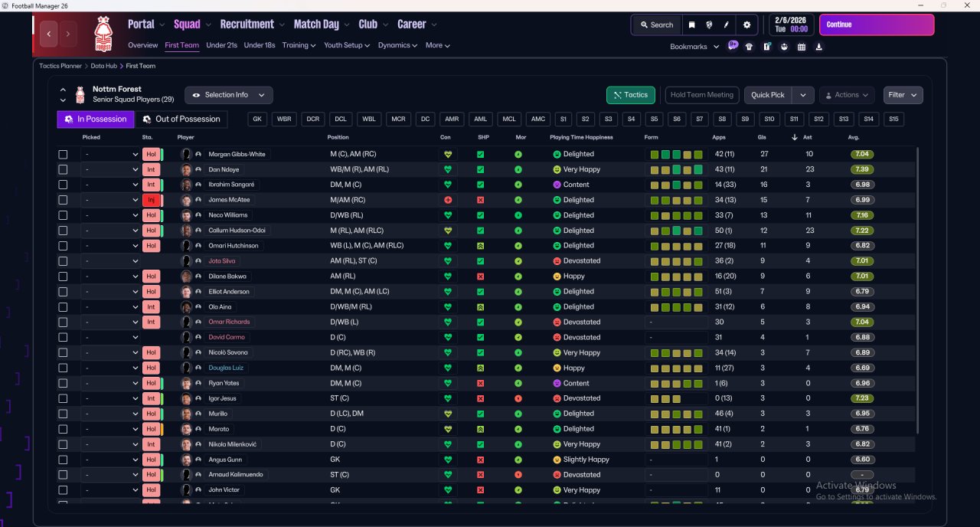Click Hold Team Meeting
Viewport: 980px width, 527px height.
coord(702,95)
